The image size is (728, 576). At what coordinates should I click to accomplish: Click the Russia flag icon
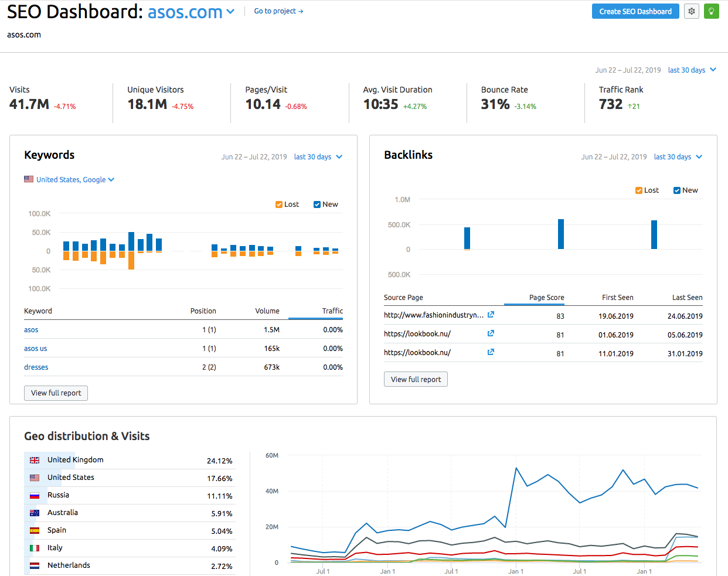pyautogui.click(x=35, y=495)
